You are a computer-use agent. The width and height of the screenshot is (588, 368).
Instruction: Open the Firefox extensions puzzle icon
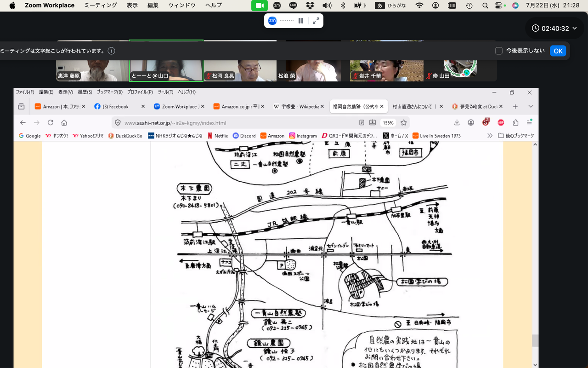coord(515,123)
